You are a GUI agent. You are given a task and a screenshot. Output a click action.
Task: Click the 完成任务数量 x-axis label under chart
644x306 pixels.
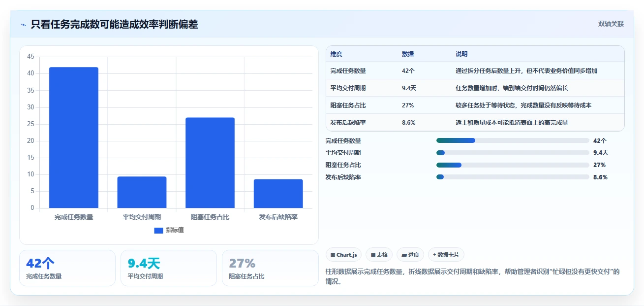point(74,217)
